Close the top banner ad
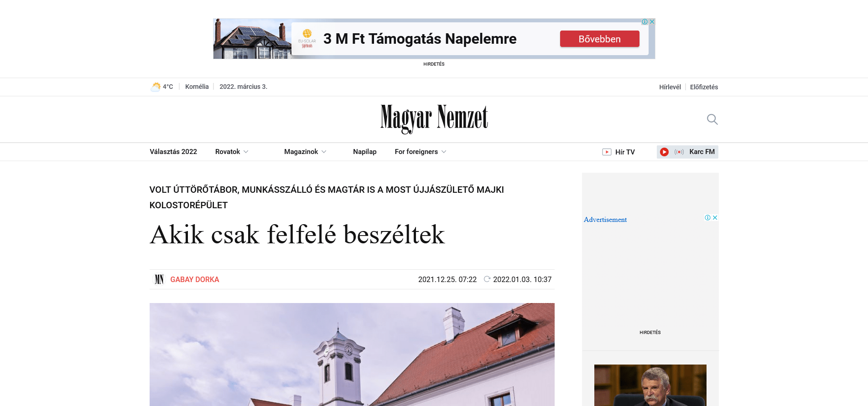This screenshot has width=868, height=406. [652, 22]
